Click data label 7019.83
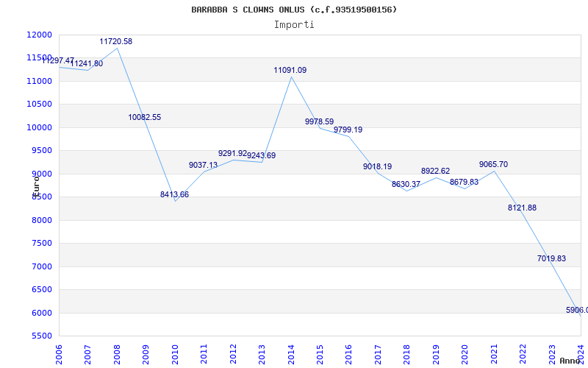 coord(551,258)
